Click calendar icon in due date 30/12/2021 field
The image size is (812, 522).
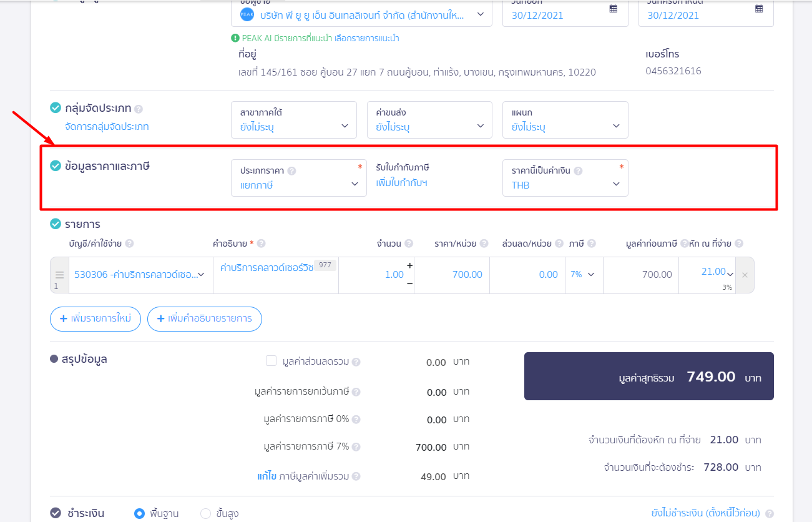pyautogui.click(x=759, y=9)
